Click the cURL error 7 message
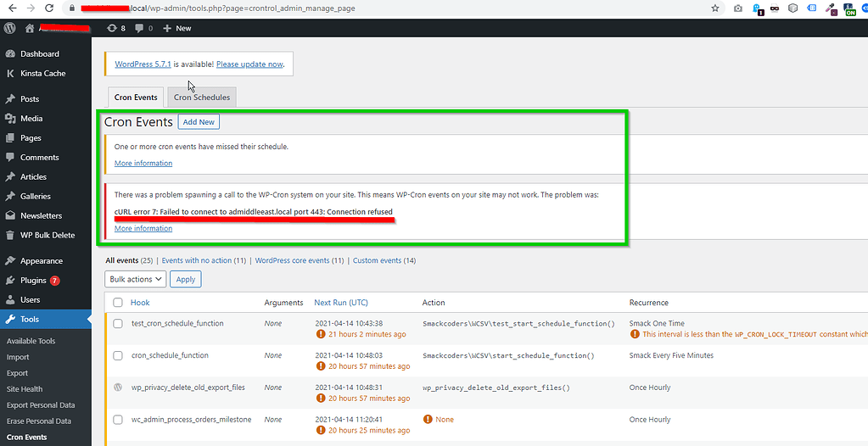The width and height of the screenshot is (868, 446). [x=254, y=212]
